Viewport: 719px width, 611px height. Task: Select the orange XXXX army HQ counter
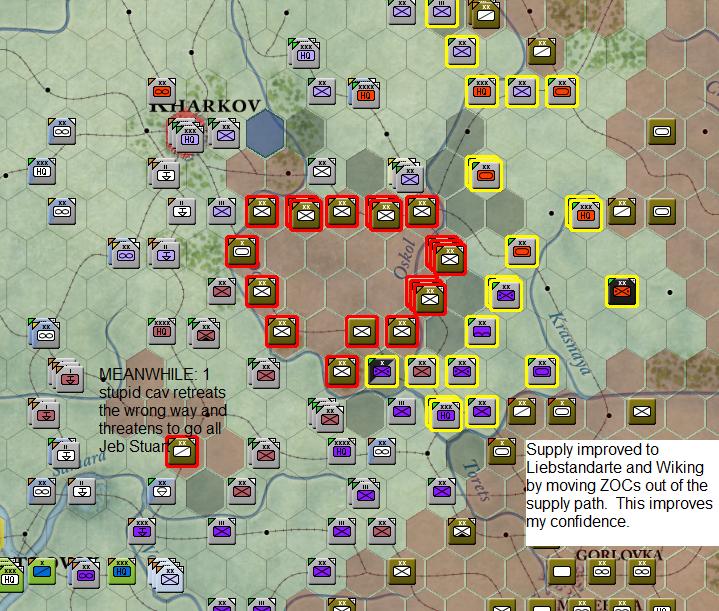pos(365,95)
